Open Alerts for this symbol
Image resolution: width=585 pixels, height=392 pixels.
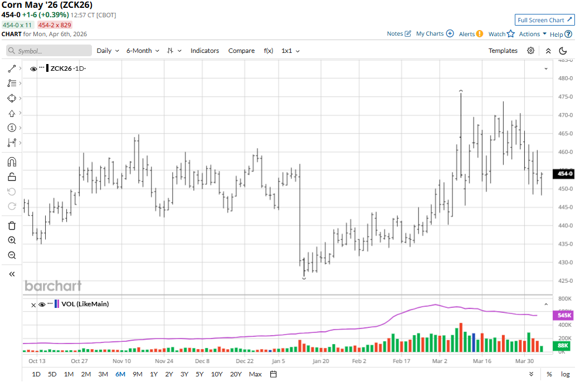[x=471, y=34]
